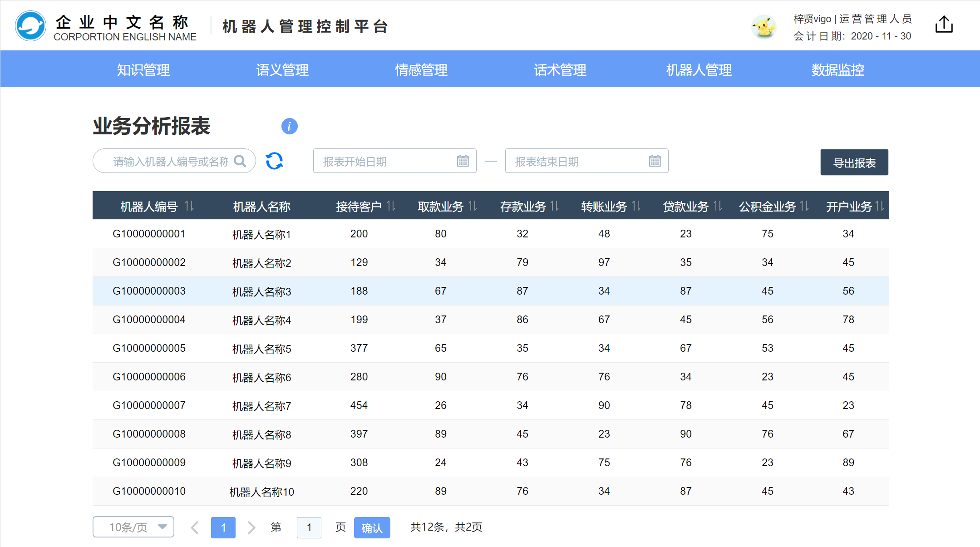Open the end date calendar icon

click(655, 161)
